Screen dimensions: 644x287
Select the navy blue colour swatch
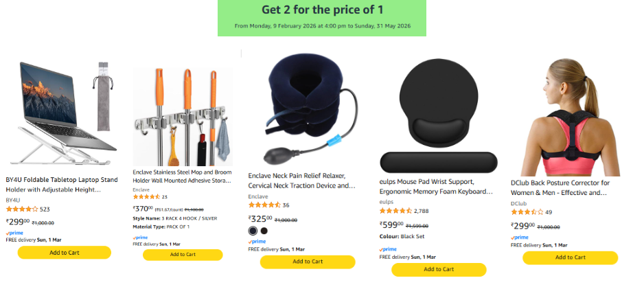tap(253, 231)
